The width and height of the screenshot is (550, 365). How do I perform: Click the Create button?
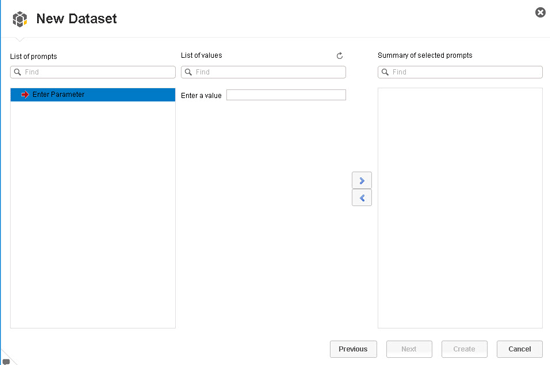pos(464,349)
